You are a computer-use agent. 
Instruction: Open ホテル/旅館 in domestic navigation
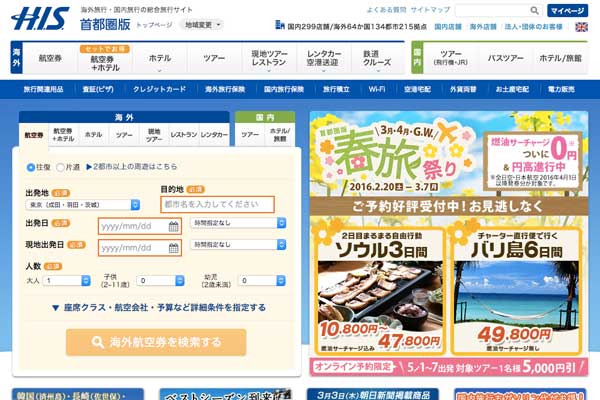(x=560, y=58)
